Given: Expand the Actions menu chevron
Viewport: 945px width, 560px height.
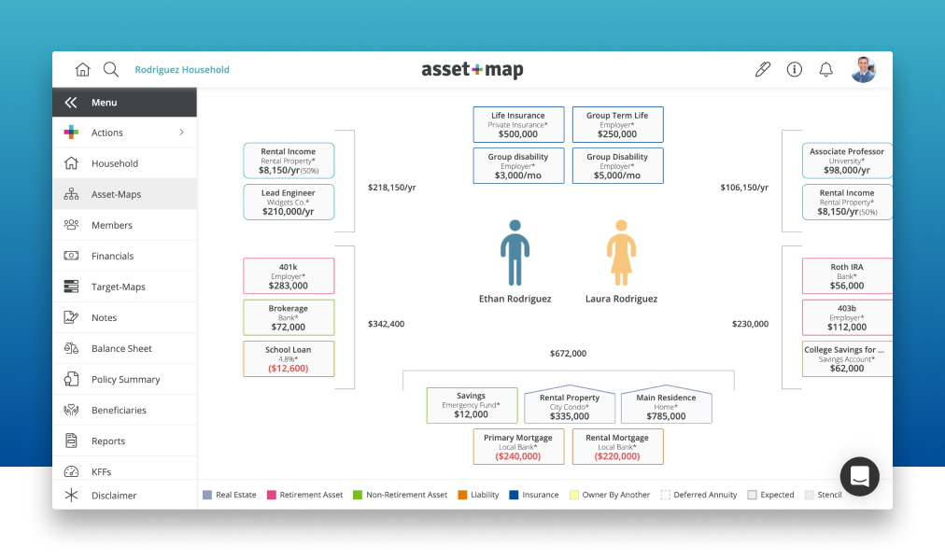Looking at the screenshot, I should click(181, 132).
